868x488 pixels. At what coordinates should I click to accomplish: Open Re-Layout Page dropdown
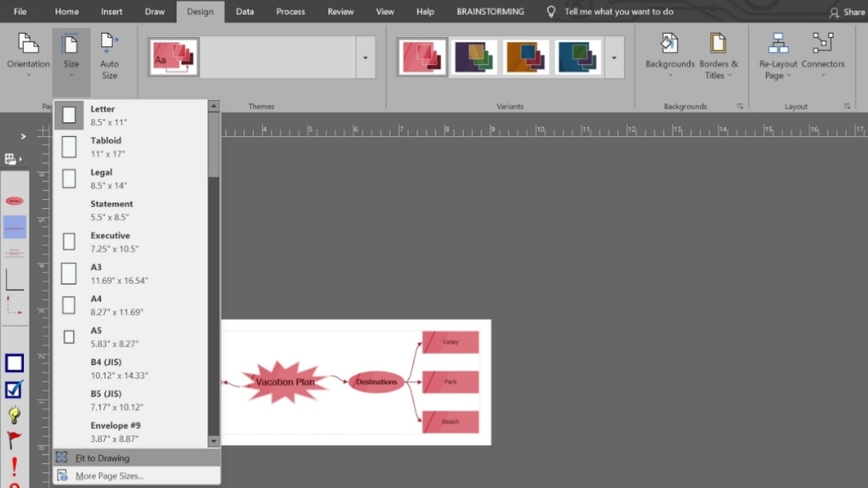pos(778,56)
